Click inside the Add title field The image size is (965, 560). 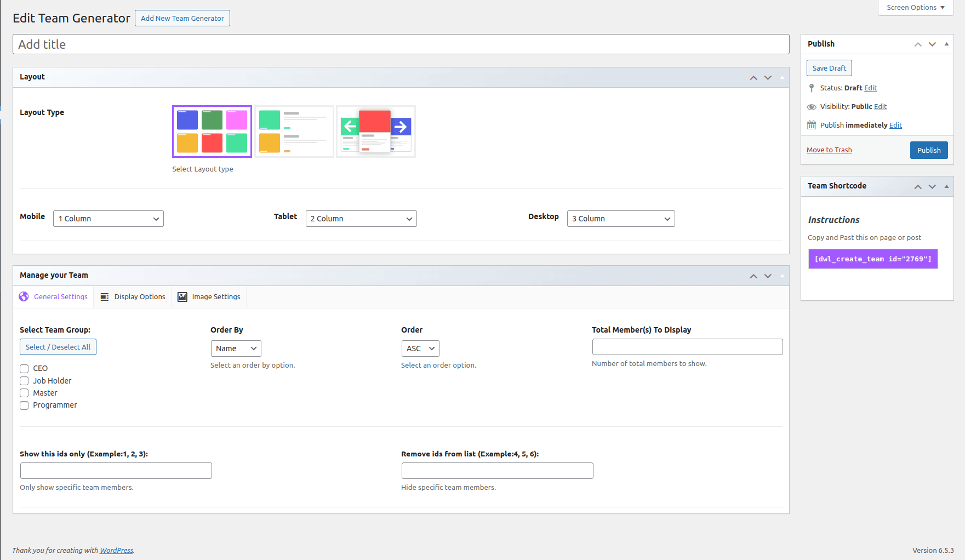click(x=219, y=44)
